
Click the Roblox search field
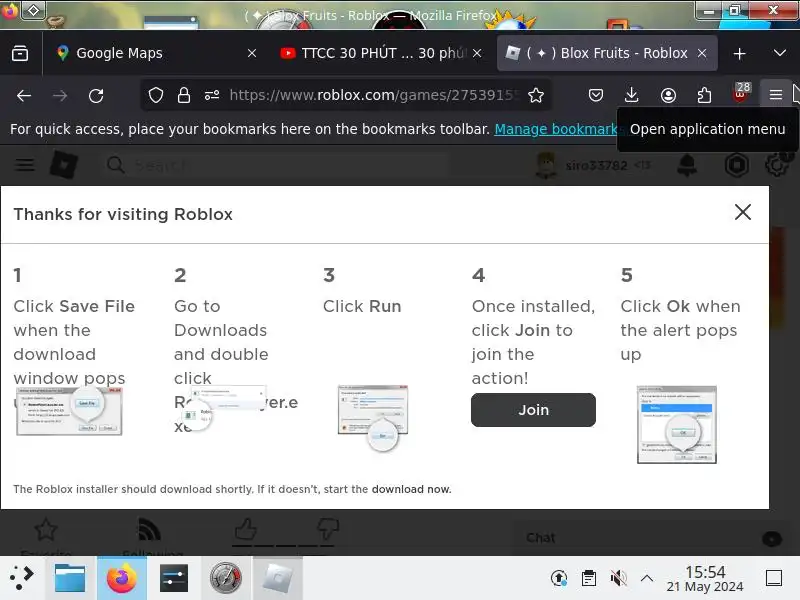[276, 165]
